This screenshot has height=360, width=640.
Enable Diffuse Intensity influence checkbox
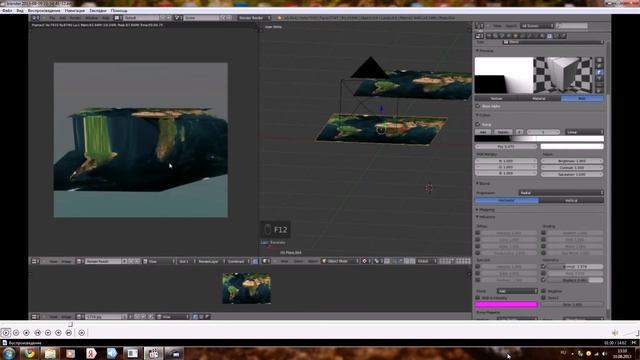[478, 233]
